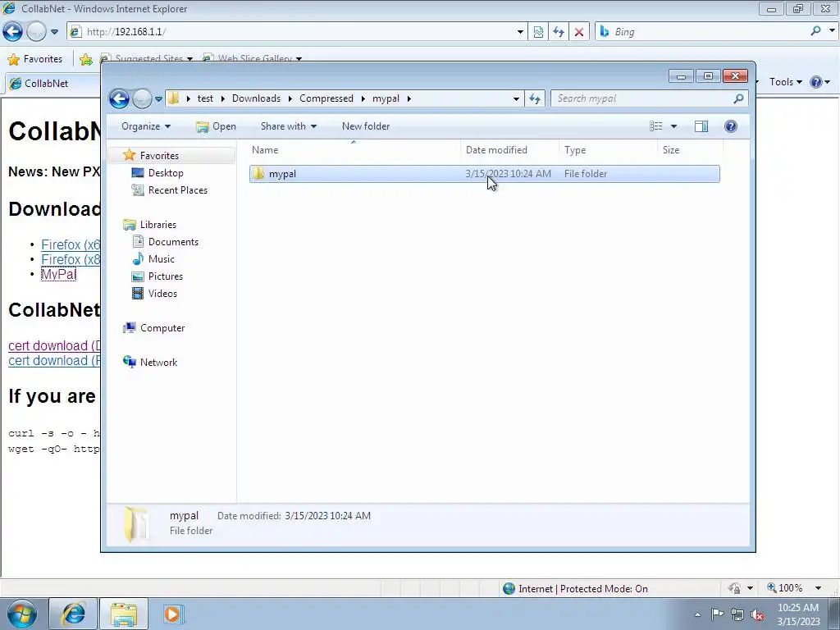Click the IE back button
The height and width of the screenshot is (630, 840).
coord(12,32)
